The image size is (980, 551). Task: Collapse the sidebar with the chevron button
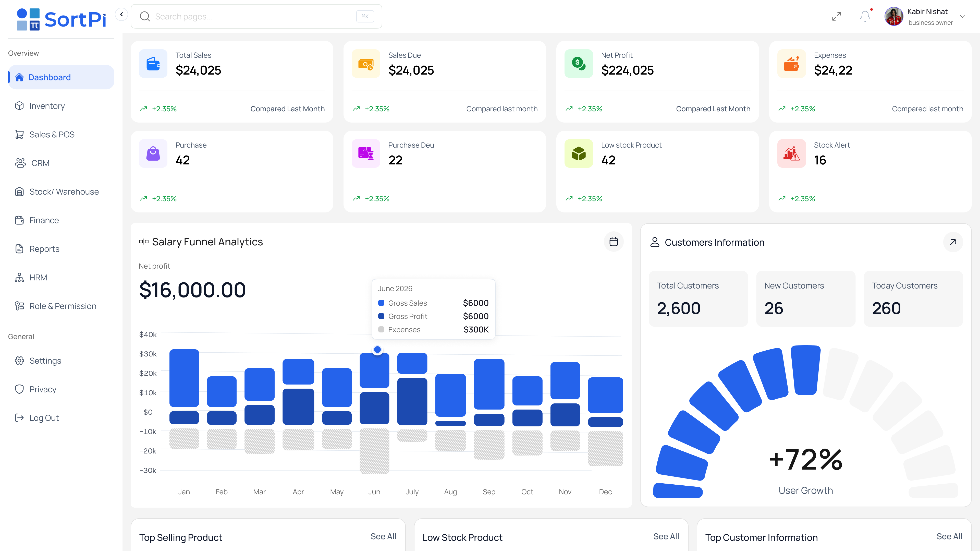tap(121, 15)
